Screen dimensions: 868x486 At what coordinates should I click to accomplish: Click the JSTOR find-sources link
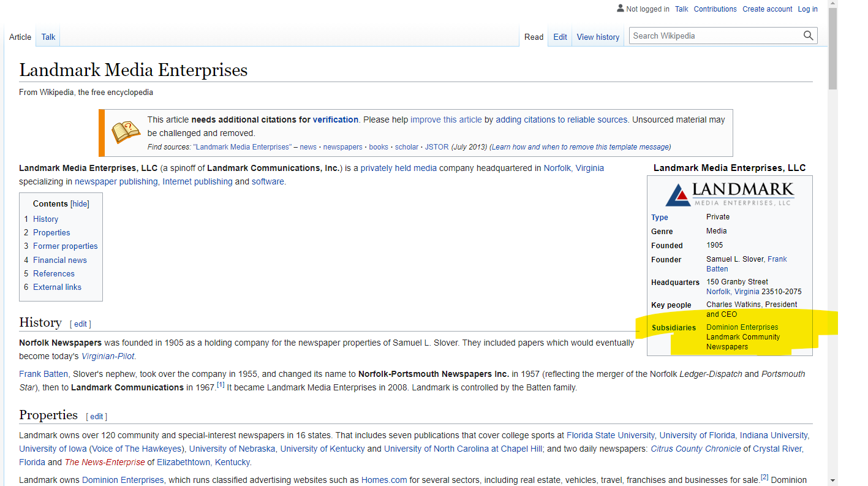[x=437, y=147]
